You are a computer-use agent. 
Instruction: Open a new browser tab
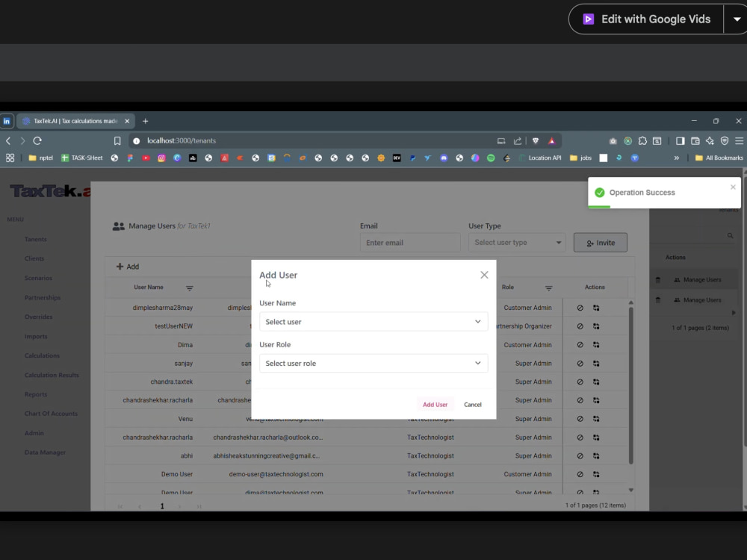pyautogui.click(x=146, y=121)
